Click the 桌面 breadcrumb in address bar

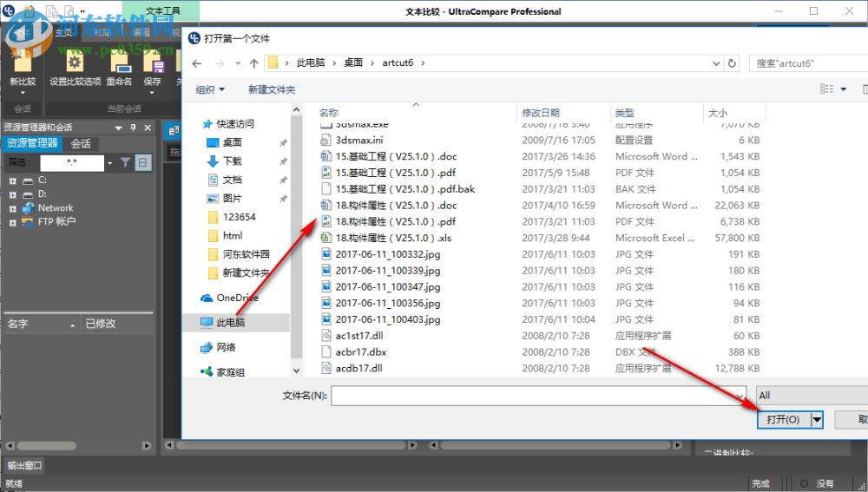click(353, 62)
